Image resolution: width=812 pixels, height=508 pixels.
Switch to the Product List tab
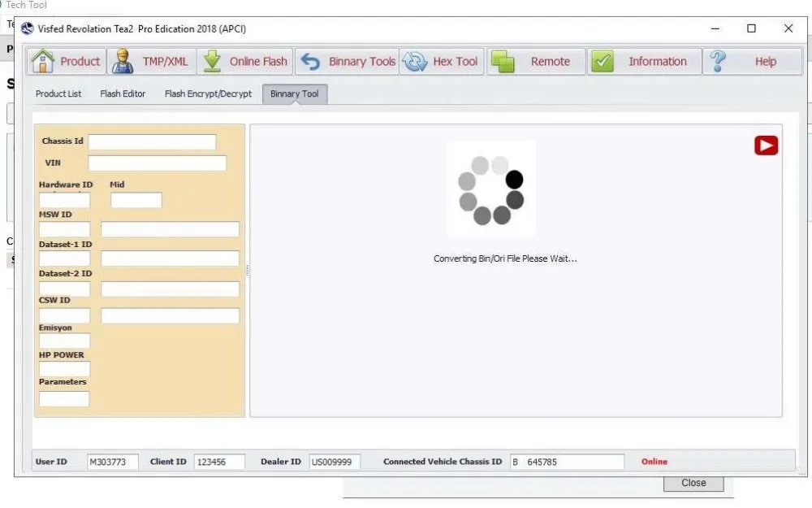[x=58, y=93]
